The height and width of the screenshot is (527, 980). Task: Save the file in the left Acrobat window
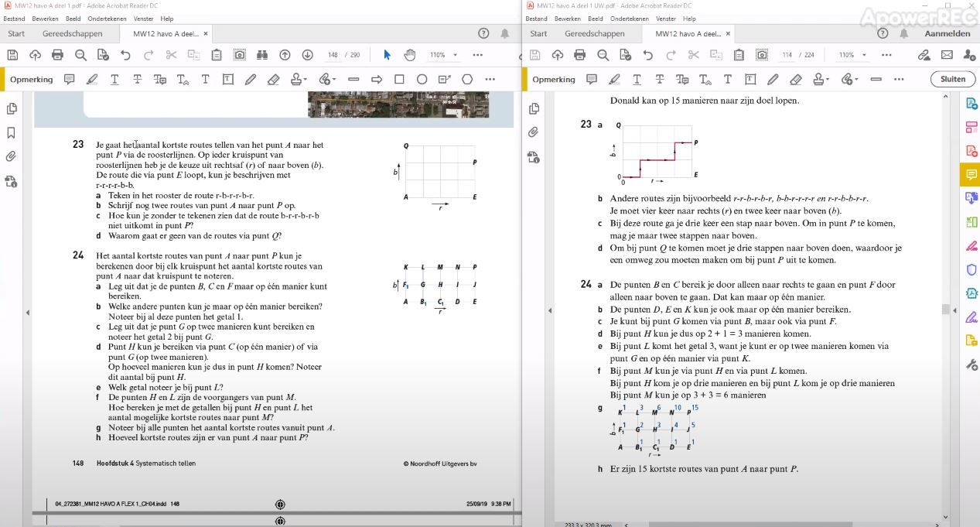12,55
